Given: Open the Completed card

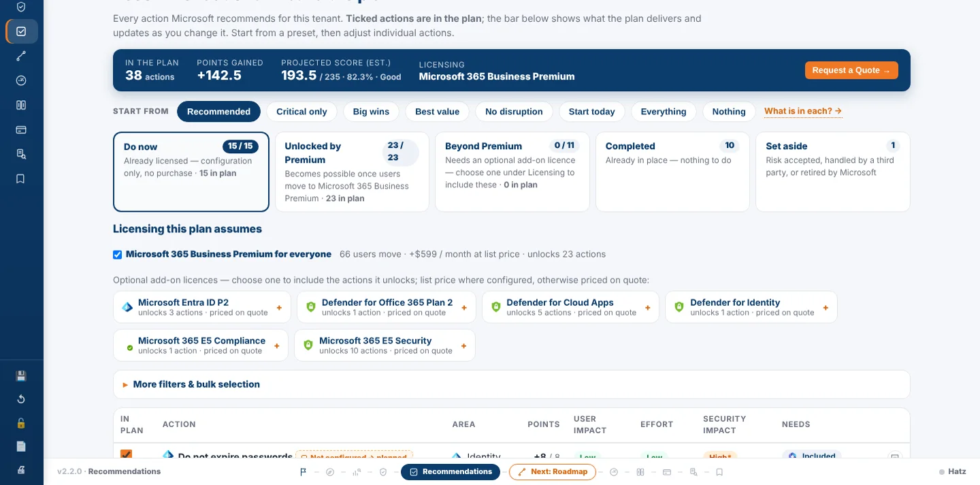Looking at the screenshot, I should pyautogui.click(x=672, y=172).
